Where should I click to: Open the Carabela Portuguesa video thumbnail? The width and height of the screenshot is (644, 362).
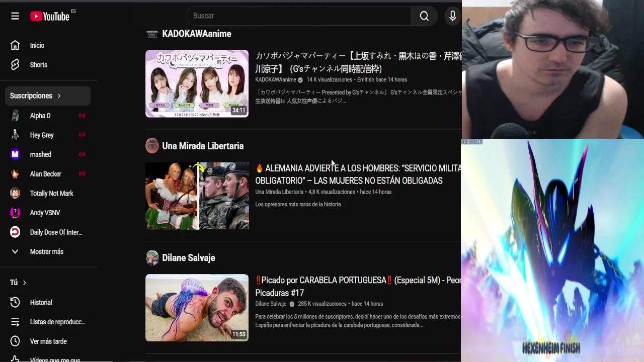point(197,308)
